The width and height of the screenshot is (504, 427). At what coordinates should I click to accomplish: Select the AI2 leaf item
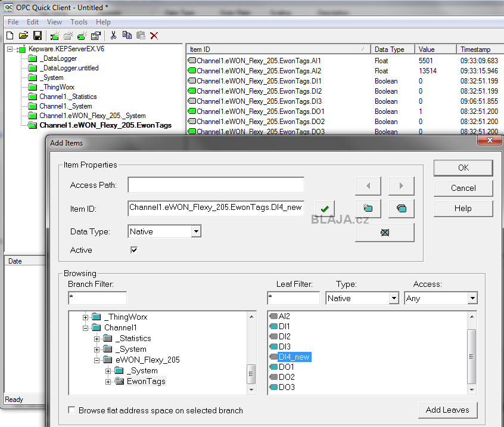coord(284,316)
